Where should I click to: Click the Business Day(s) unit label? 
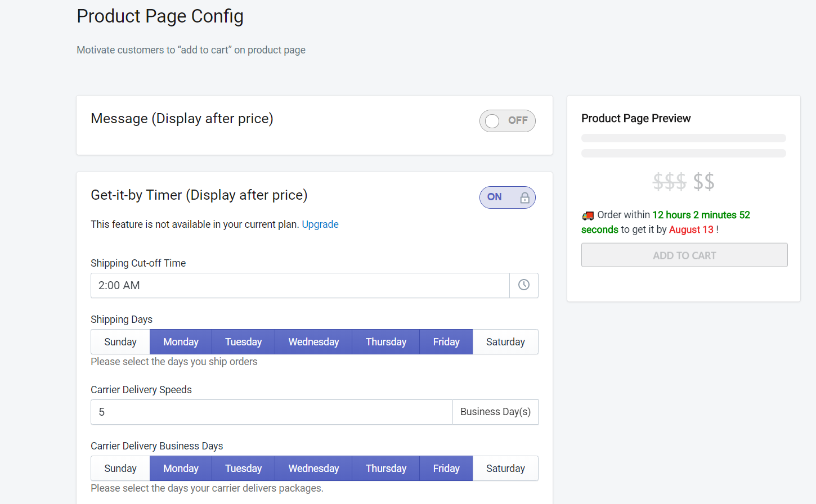click(x=495, y=412)
